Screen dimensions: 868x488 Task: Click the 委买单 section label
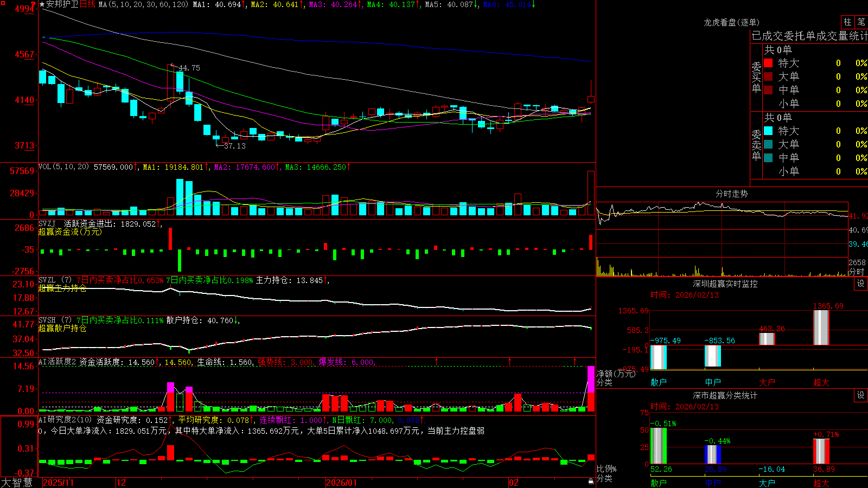click(x=756, y=77)
